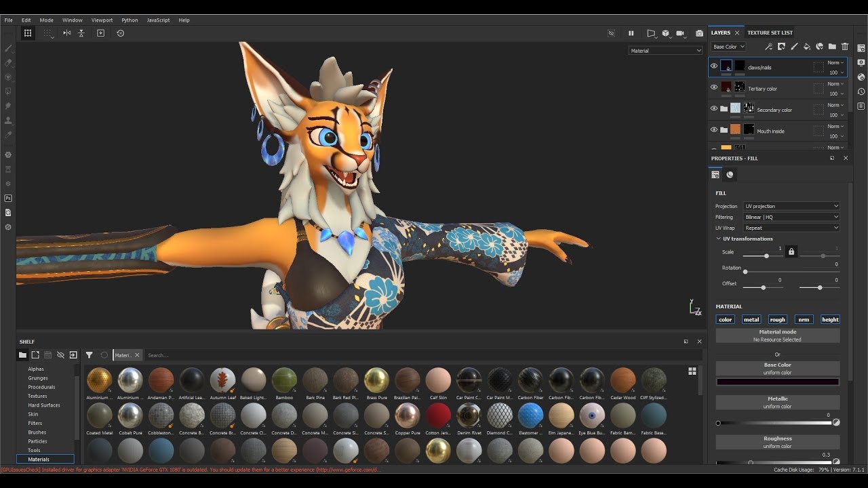Switch to the Texture Set List tab
Image resolution: width=868 pixels, height=488 pixels.
tap(770, 33)
